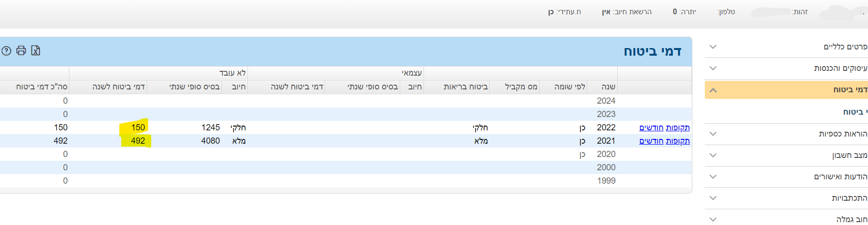This screenshot has height=225, width=868.
Task: Open the מצב חשבון menu item
Action: (850, 155)
